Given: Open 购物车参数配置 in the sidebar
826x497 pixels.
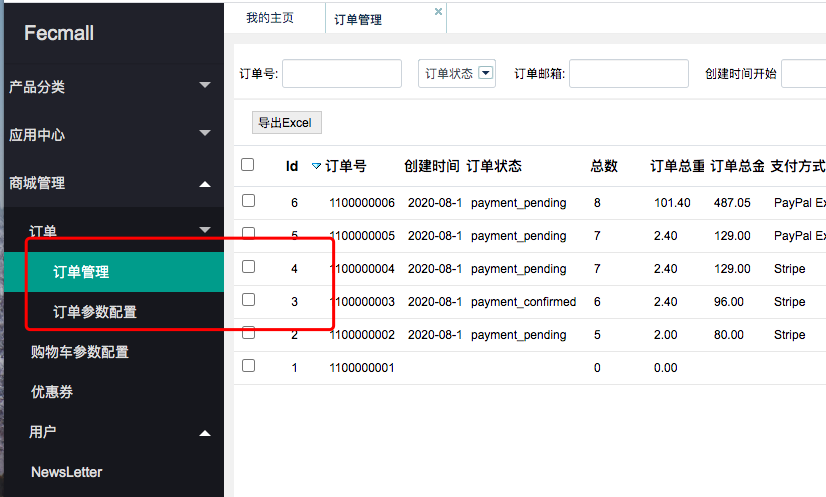Looking at the screenshot, I should 80,352.
